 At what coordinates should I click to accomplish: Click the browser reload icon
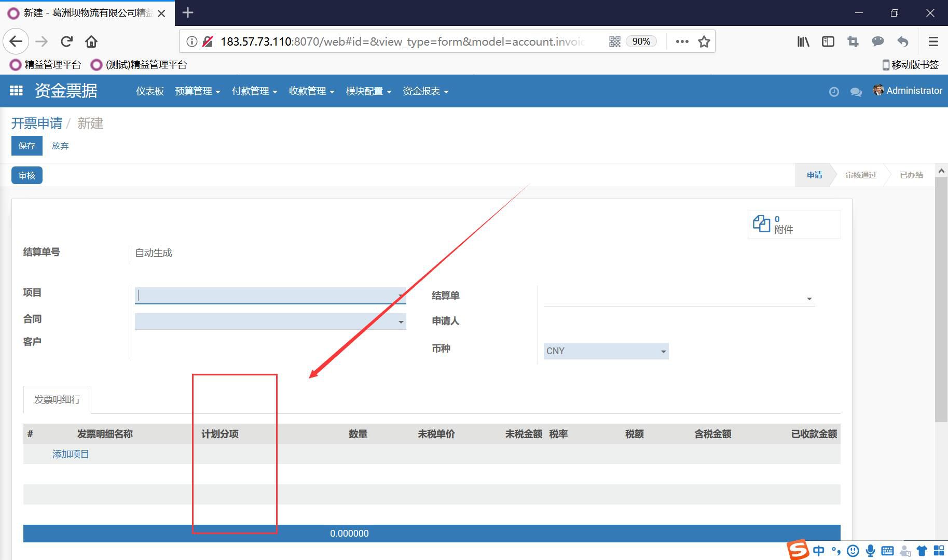(66, 41)
